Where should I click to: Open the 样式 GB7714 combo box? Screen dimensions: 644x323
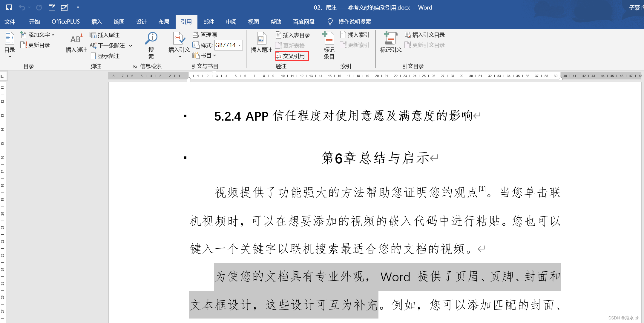(x=229, y=45)
